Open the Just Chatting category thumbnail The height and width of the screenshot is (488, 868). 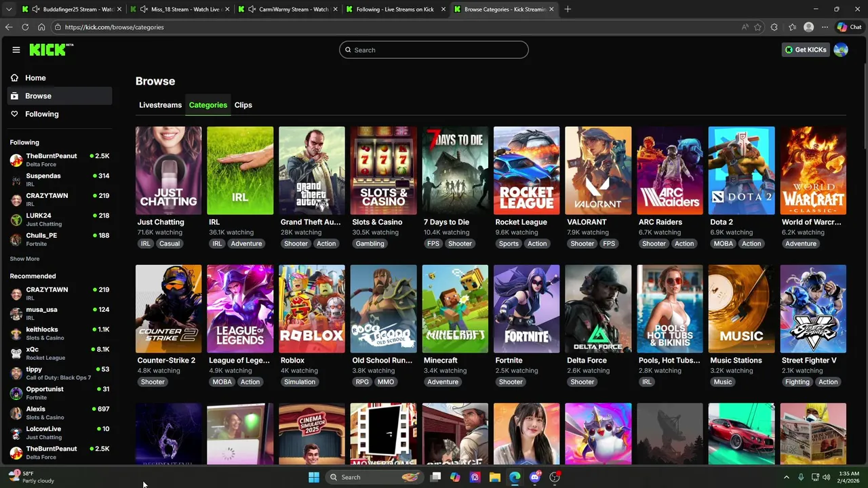[168, 171]
